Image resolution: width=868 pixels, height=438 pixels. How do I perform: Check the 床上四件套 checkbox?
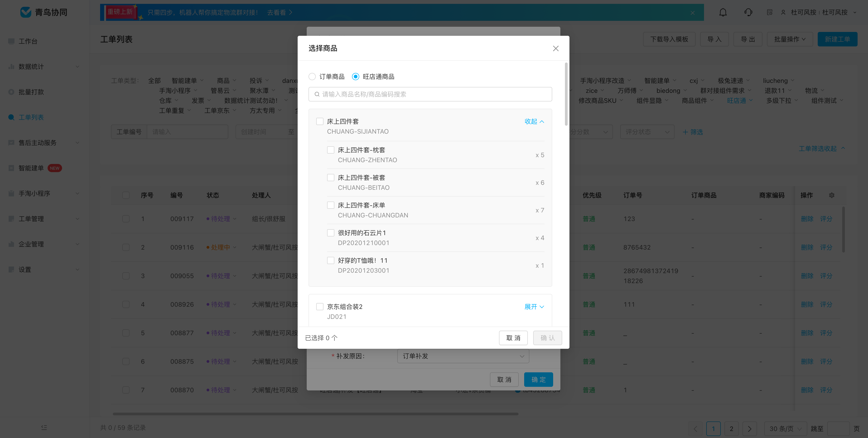(319, 121)
